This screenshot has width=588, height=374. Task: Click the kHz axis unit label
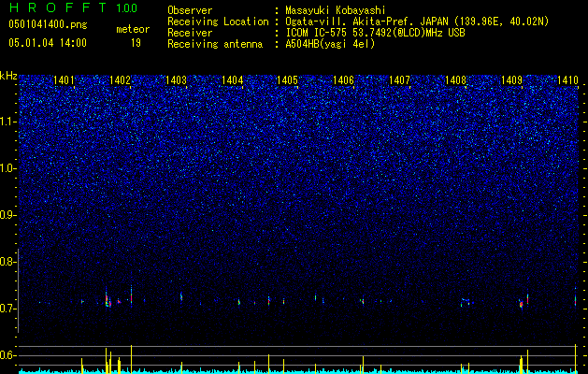pyautogui.click(x=8, y=76)
